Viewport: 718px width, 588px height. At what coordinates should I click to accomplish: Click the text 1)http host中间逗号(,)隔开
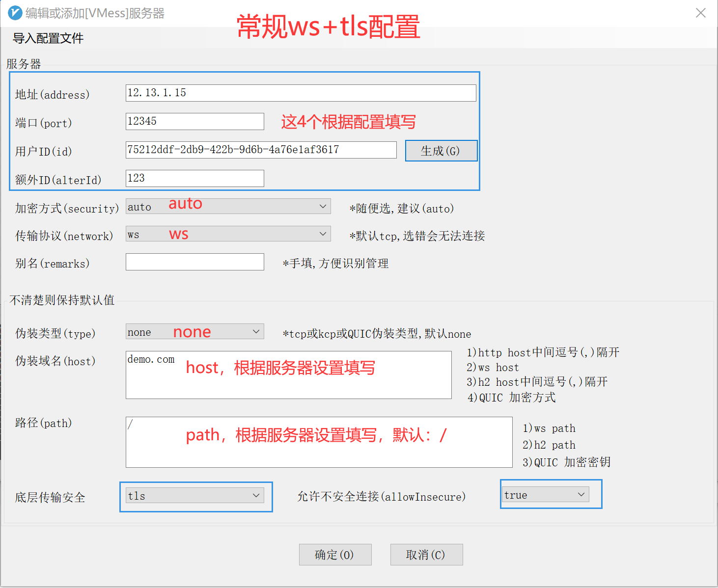pos(543,352)
